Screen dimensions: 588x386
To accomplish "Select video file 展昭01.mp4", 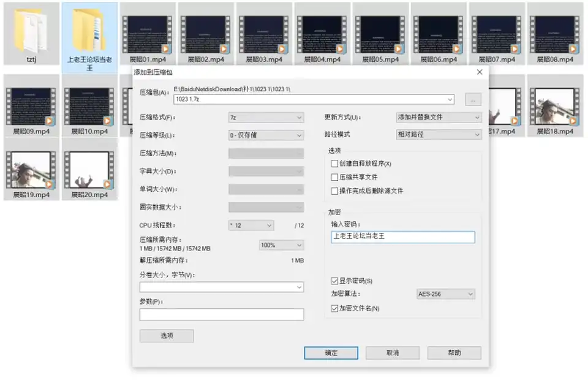I will 148,34.
